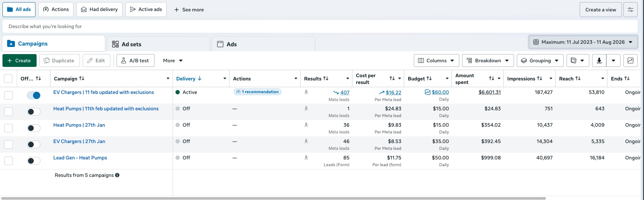The width and height of the screenshot is (644, 200).
Task: Open EV Chargers | 11 feb updated campaign link
Action: coord(104,92)
